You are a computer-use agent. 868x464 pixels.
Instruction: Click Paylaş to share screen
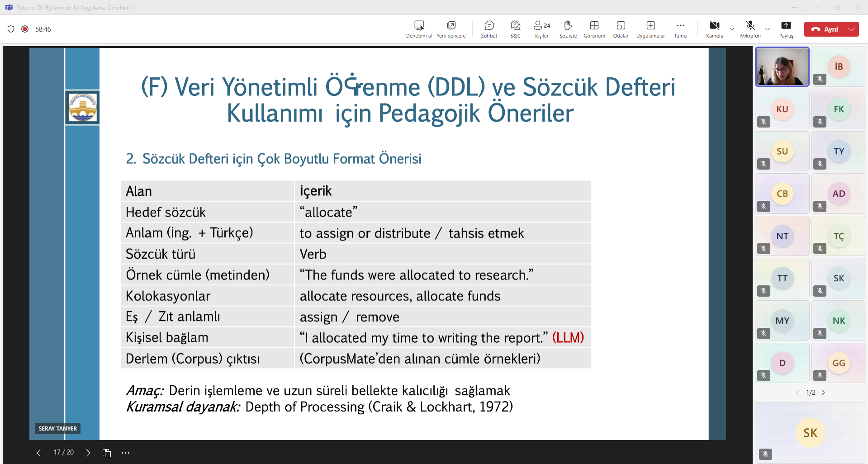(786, 29)
